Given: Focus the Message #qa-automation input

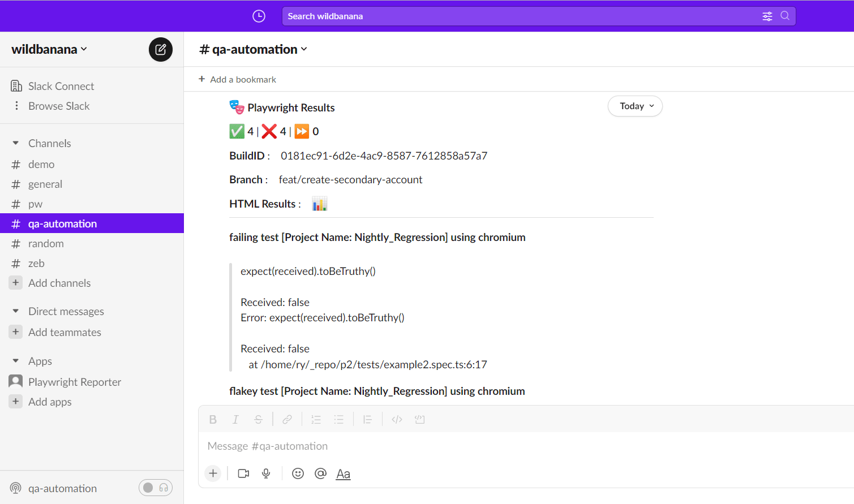Looking at the screenshot, I should coord(526,446).
